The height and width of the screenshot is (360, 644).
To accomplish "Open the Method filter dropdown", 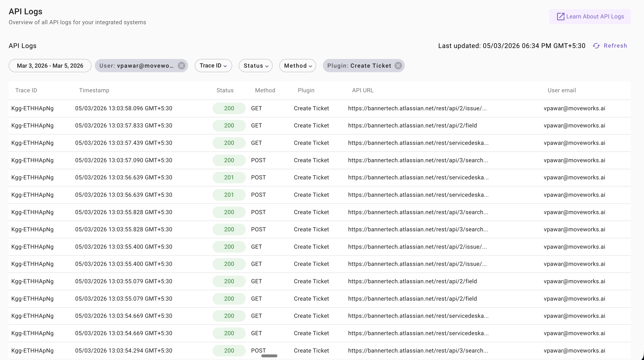I will coord(297,66).
